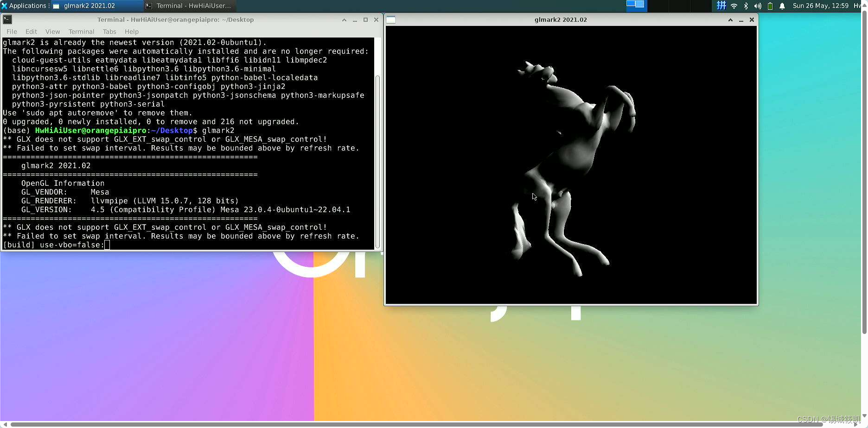Open the Applications menu in top panel
The width and height of the screenshot is (868, 428).
[25, 6]
